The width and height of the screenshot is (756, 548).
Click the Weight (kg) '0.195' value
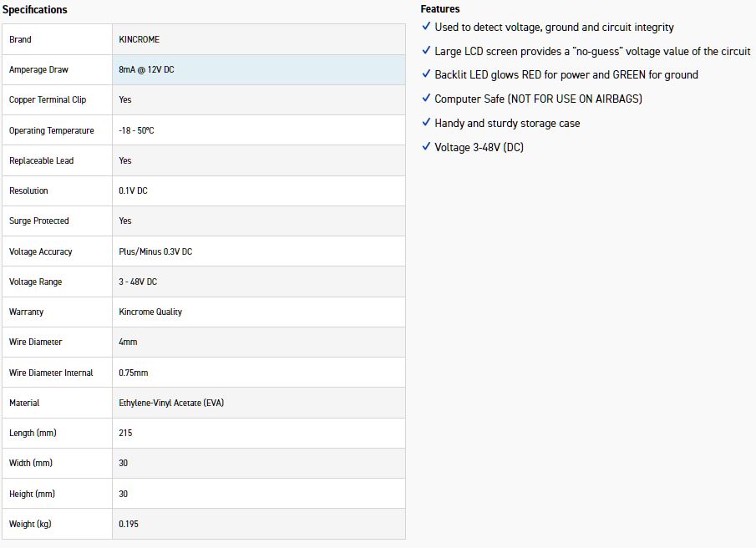(130, 524)
